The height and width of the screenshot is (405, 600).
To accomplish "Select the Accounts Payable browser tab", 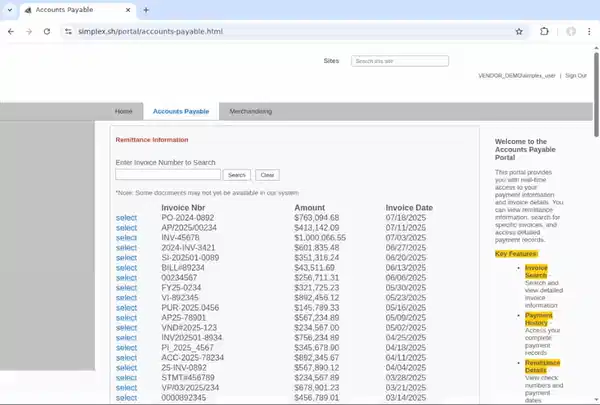I will [x=77, y=10].
